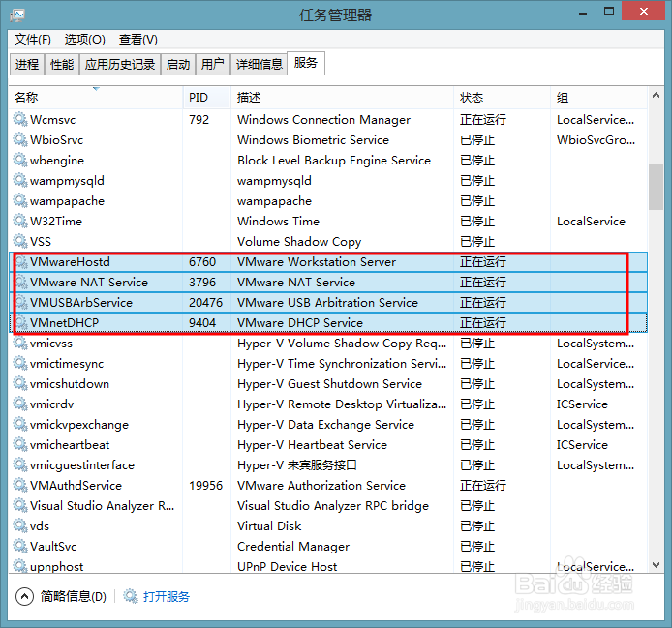The image size is (672, 628).
Task: Click the vmicrdv service gear icon
Action: point(20,404)
